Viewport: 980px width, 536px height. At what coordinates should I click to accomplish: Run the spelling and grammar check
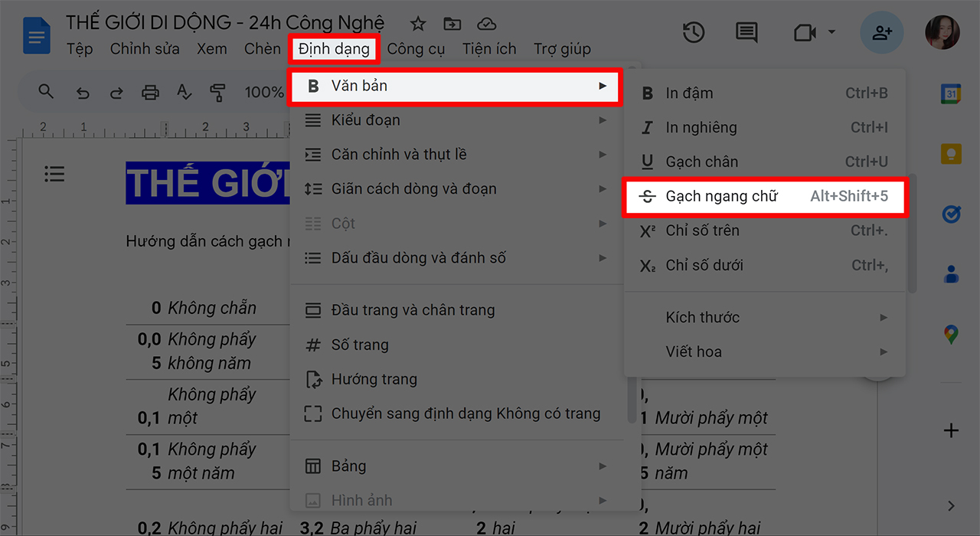click(184, 92)
